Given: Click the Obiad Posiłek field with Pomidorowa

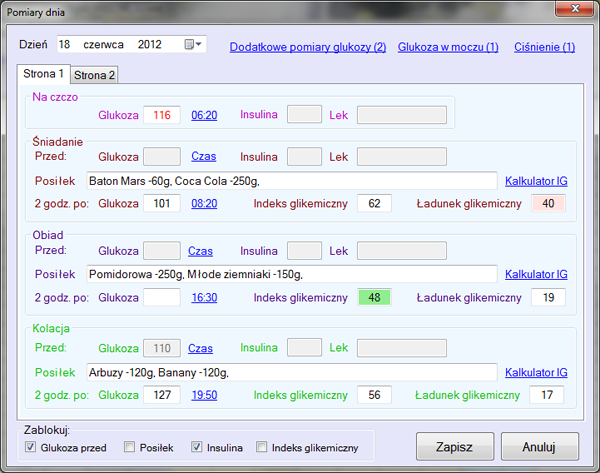Looking at the screenshot, I should click(x=292, y=274).
